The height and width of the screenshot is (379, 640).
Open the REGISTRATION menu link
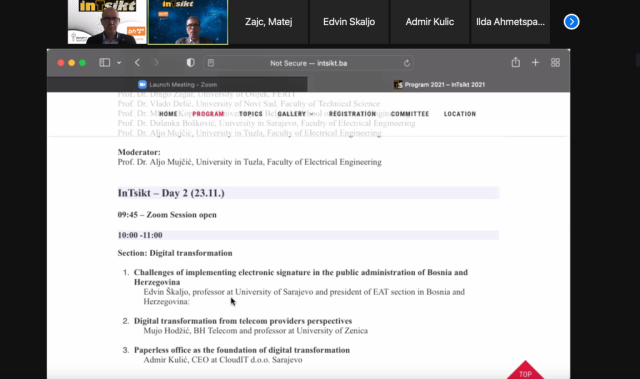352,114
